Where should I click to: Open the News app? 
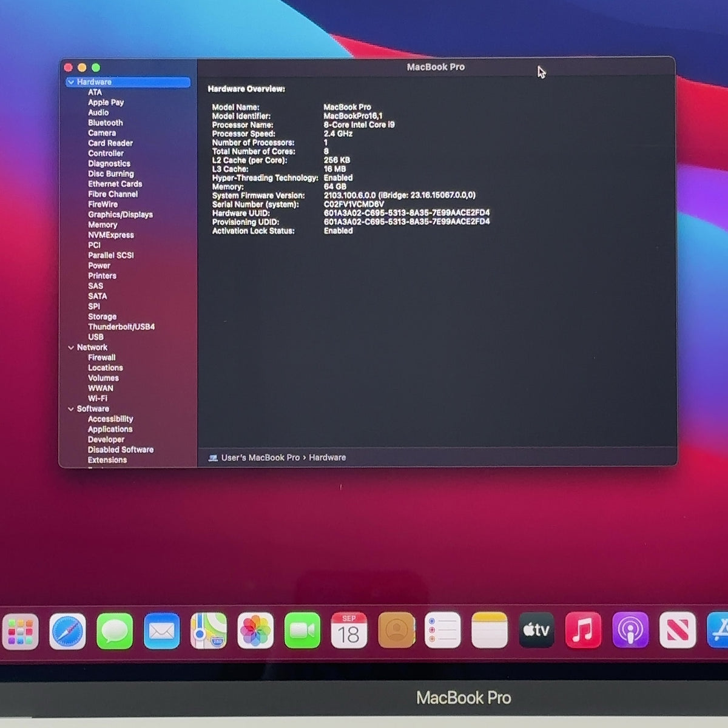(677, 631)
